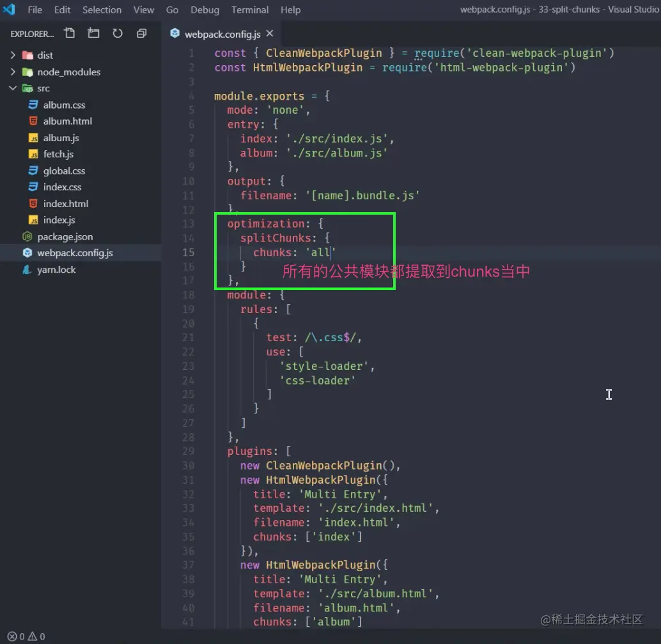
Task: Switch to the webpack.config.js editor tab
Action: pos(222,34)
